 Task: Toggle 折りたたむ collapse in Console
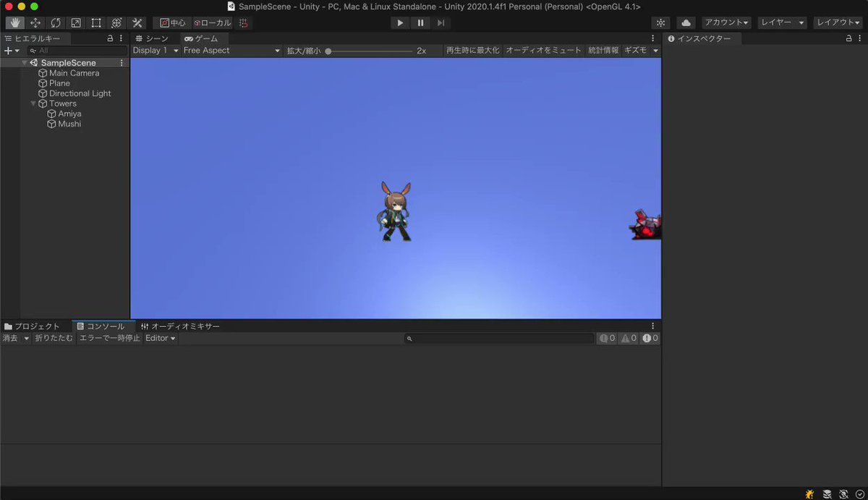(x=54, y=338)
